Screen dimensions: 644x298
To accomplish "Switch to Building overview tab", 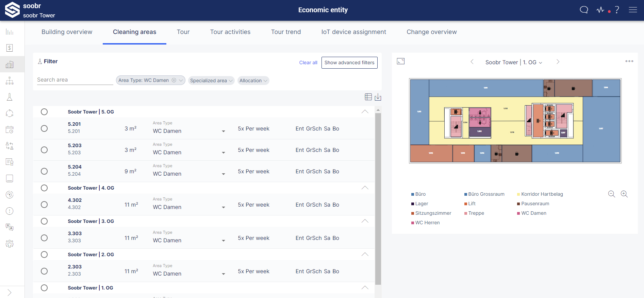I will pos(67,32).
